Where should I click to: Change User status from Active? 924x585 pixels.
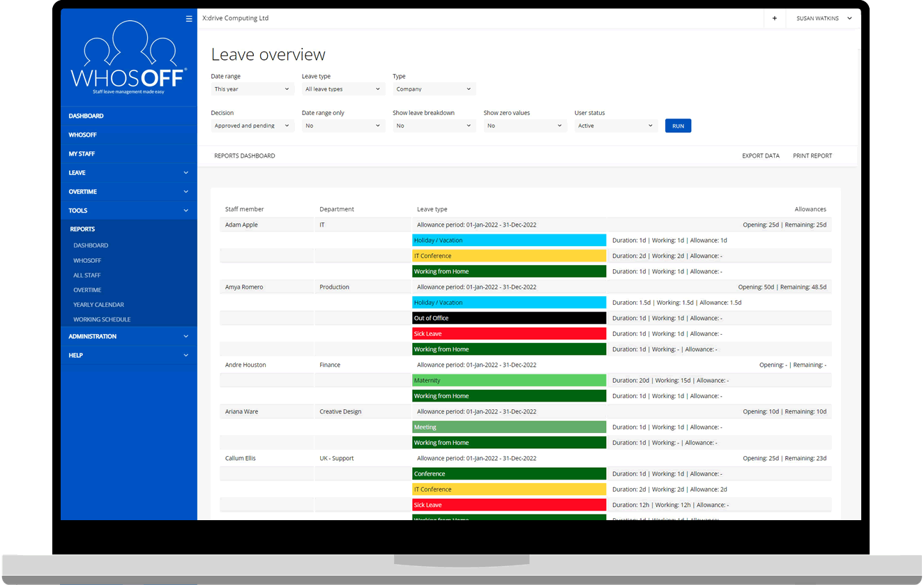[616, 126]
